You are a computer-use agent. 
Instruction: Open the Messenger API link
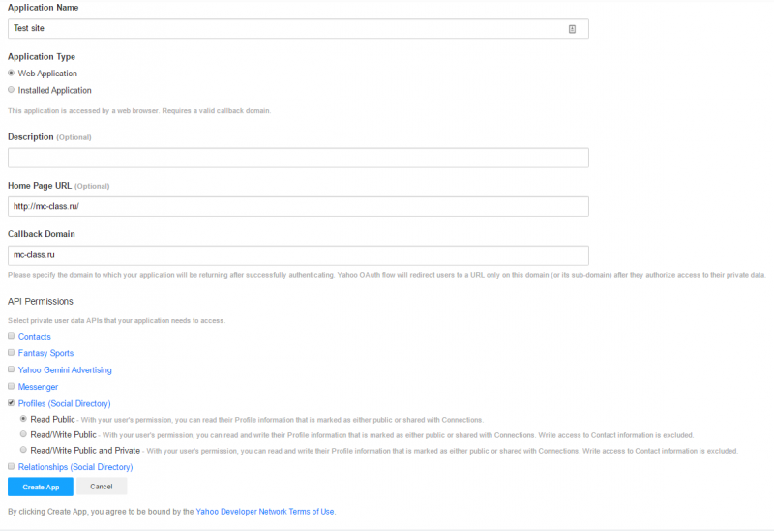point(38,386)
